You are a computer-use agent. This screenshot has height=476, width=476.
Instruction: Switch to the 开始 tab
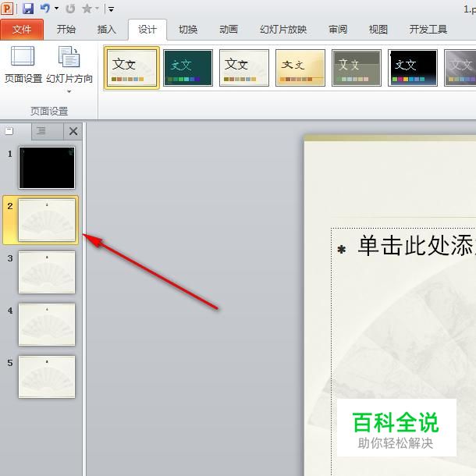click(66, 30)
